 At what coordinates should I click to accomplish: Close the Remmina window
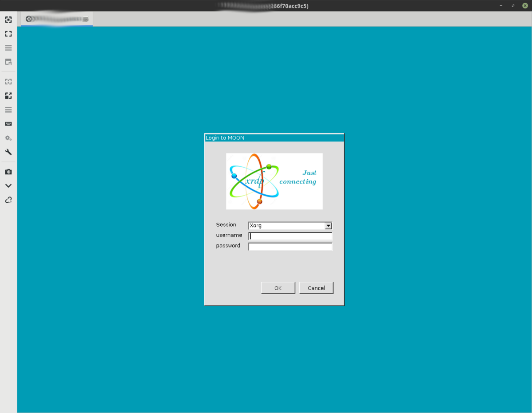point(525,6)
